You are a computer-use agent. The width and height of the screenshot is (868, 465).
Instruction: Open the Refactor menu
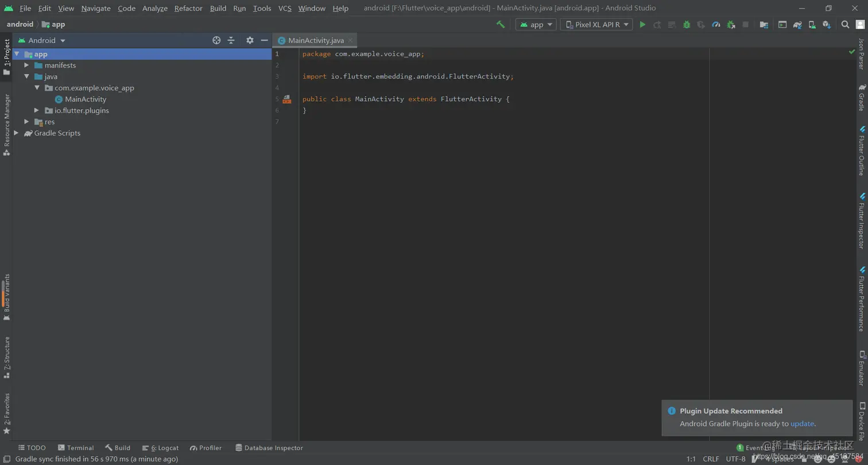pos(188,8)
